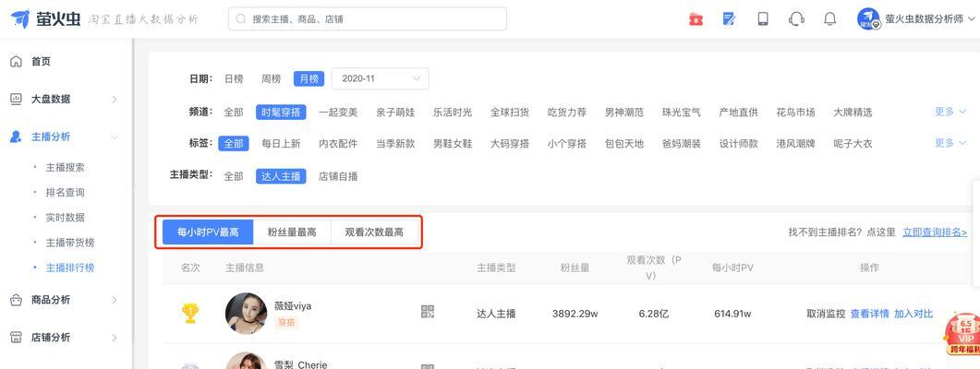Open customer service headset icon
Viewport: 980px width, 369px height.
point(796,18)
